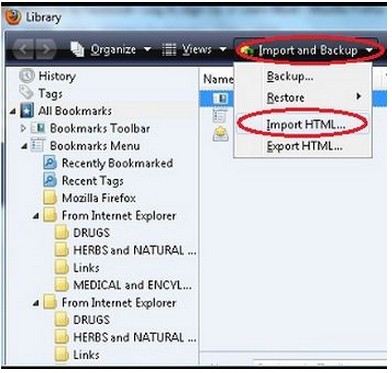392x373 pixels.
Task: Select Export HTML... menu entry
Action: tap(304, 146)
